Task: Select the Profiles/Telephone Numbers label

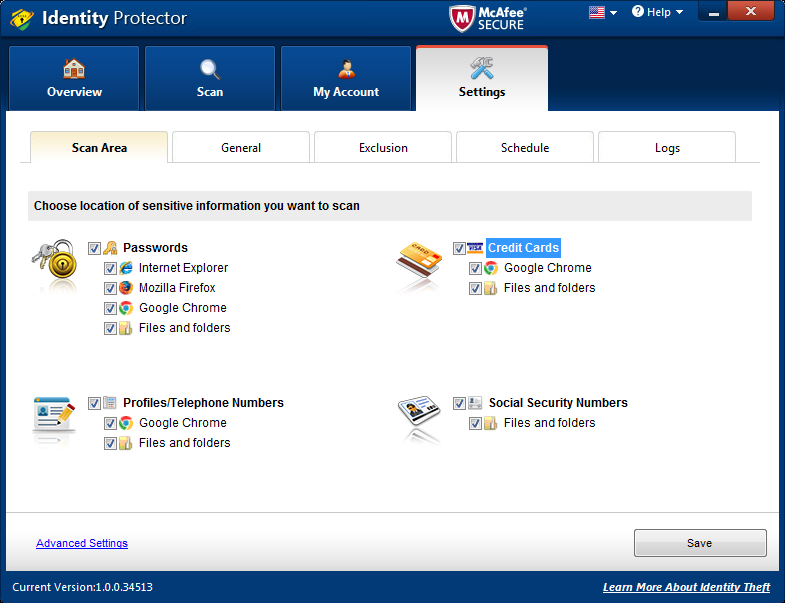Action: 203,403
